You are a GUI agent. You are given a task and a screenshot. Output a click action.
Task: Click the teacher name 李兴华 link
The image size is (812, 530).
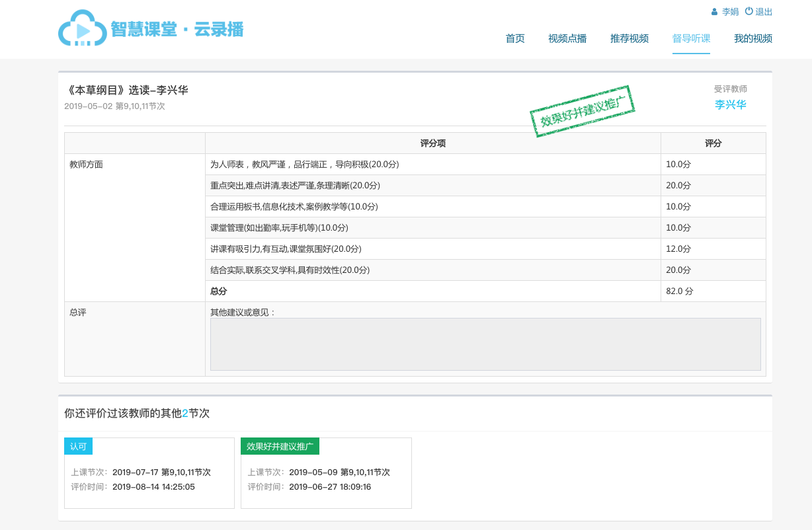coord(731,104)
